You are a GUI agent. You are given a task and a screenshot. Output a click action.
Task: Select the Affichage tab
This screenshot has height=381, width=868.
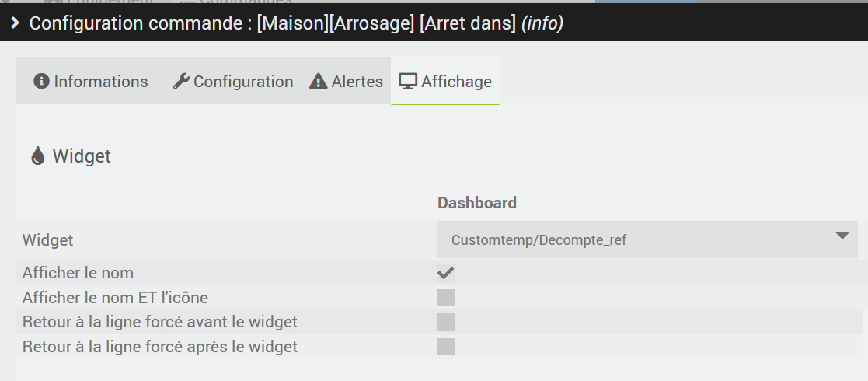point(445,81)
